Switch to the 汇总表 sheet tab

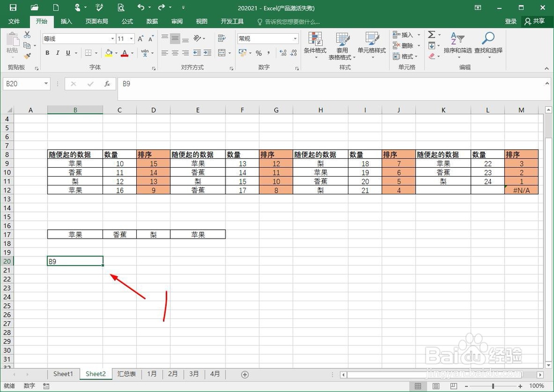pyautogui.click(x=126, y=374)
